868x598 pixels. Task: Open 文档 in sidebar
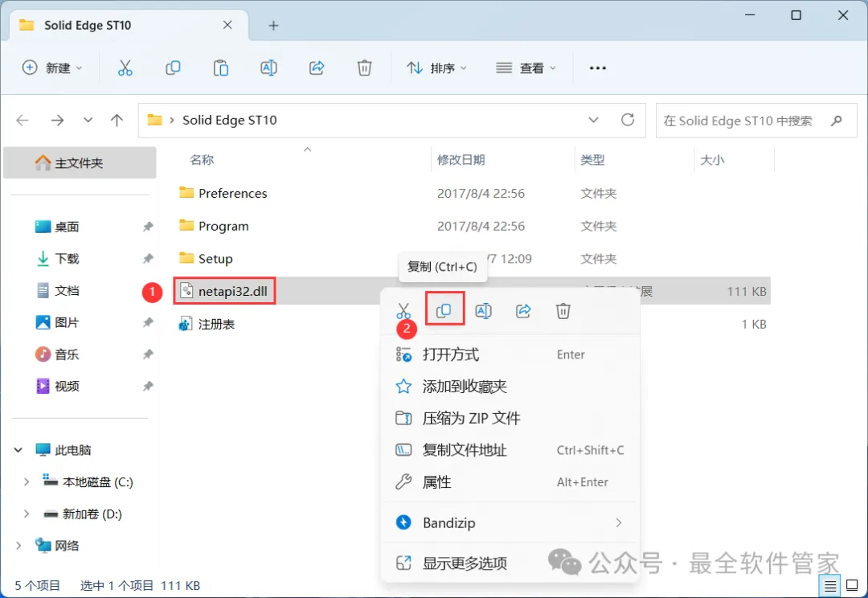coord(67,291)
